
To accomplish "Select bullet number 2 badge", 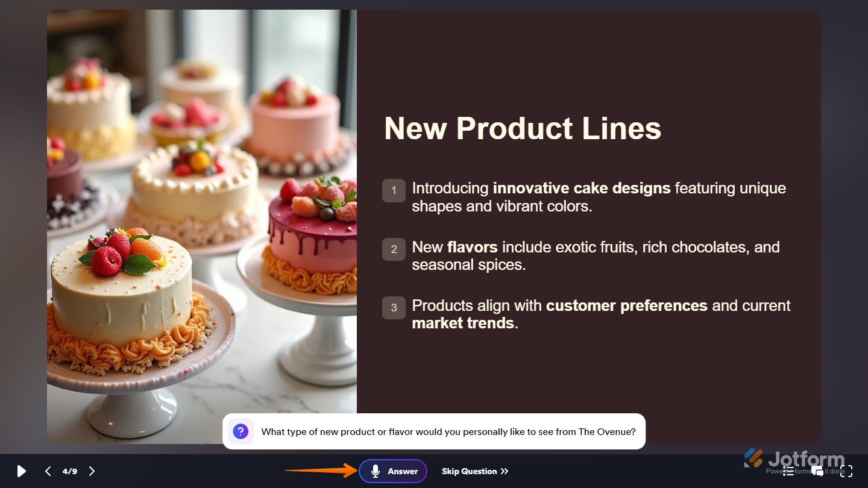I will pyautogui.click(x=394, y=249).
